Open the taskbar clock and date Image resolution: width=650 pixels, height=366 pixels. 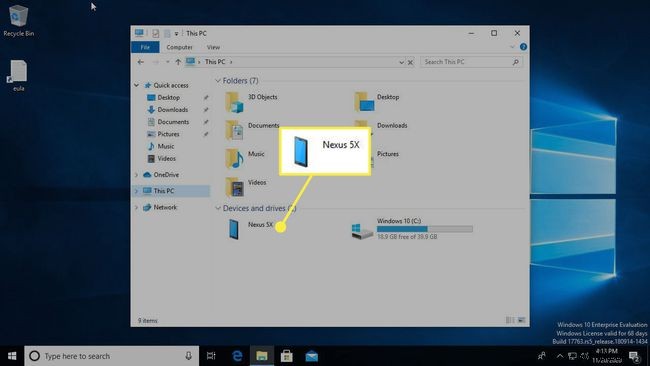pyautogui.click(x=606, y=356)
